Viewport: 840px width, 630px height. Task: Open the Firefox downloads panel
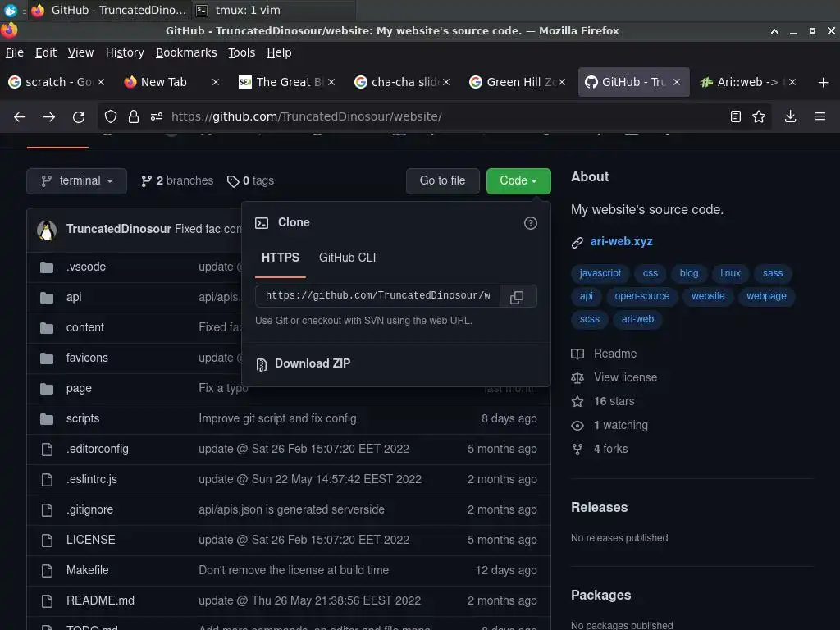pos(790,116)
